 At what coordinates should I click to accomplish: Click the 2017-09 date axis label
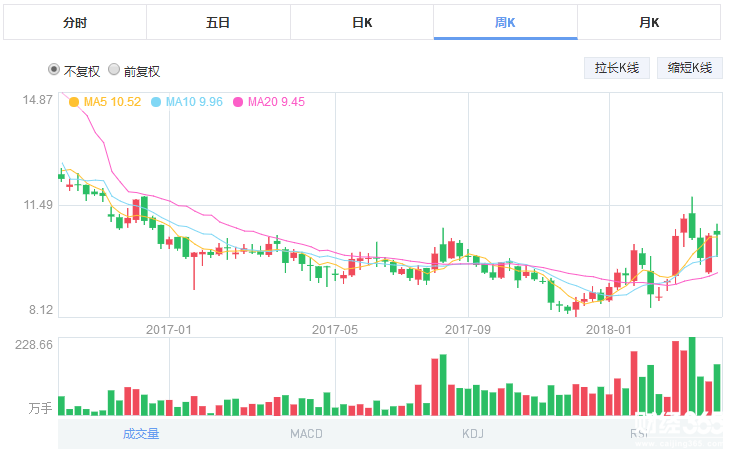(466, 329)
